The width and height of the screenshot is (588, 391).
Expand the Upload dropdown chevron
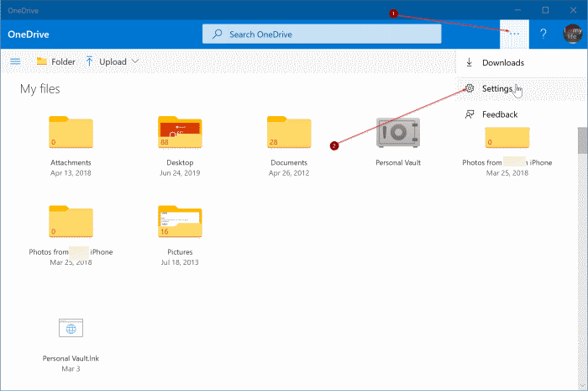[135, 61]
